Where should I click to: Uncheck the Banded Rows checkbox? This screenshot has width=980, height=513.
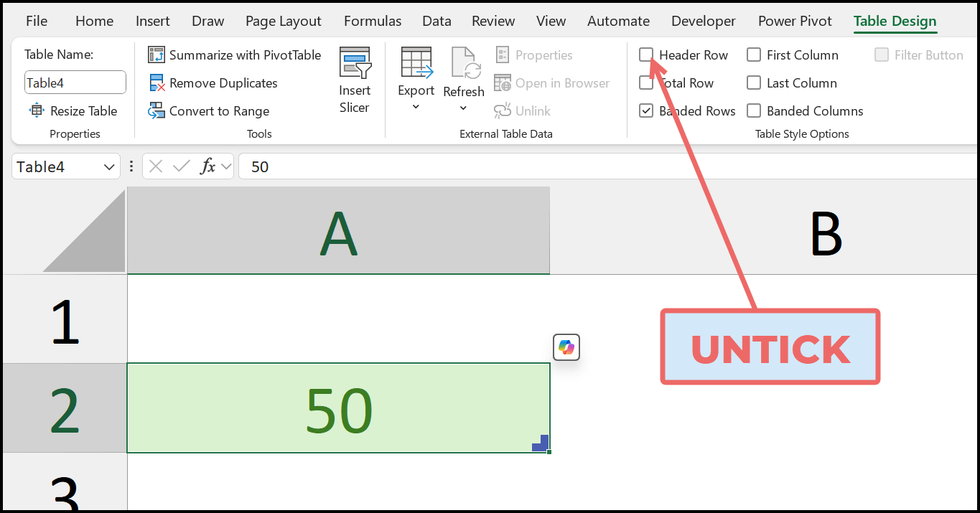(646, 111)
